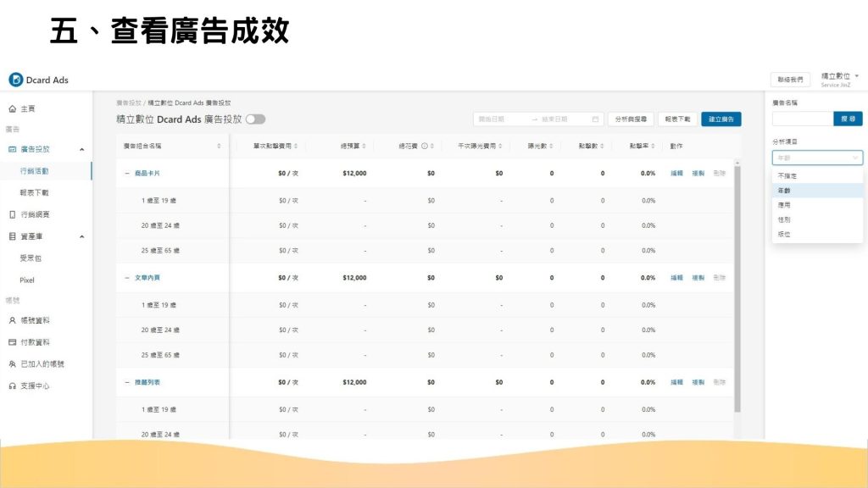Click the 資產庫 list icon
The height and width of the screenshot is (488, 868).
[12, 236]
